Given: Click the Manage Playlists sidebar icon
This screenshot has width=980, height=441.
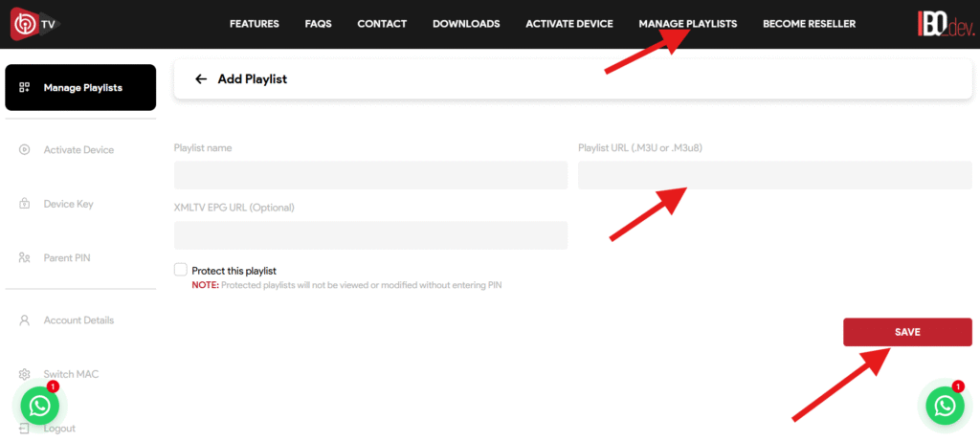Looking at the screenshot, I should click(24, 87).
